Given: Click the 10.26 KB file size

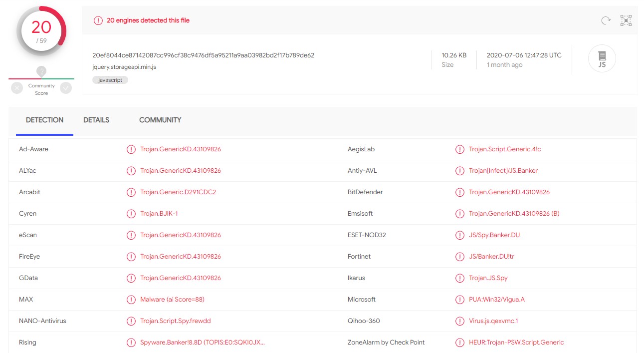Looking at the screenshot, I should tap(454, 55).
